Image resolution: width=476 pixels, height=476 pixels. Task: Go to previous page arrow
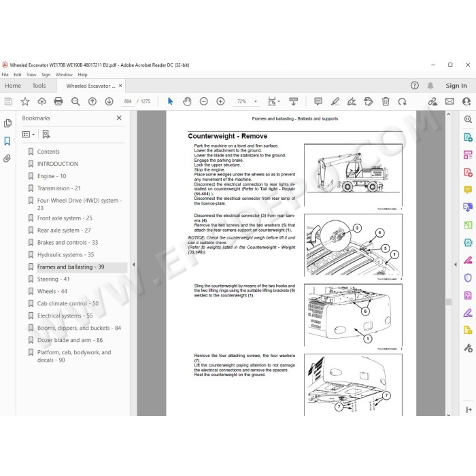tap(92, 101)
